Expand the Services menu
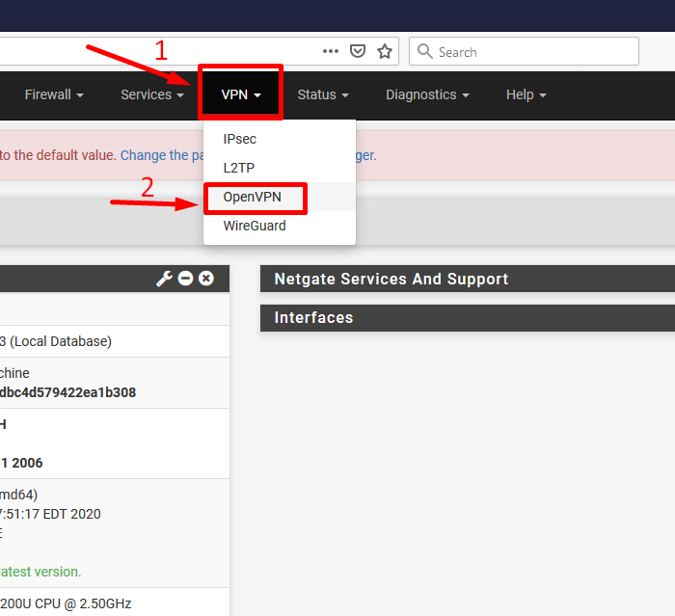This screenshot has height=616, width=675. point(152,94)
